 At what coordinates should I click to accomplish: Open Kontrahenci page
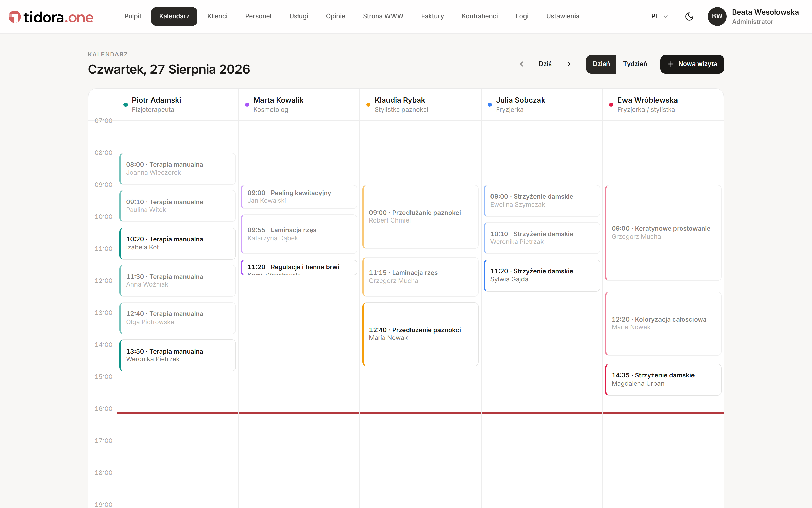(x=480, y=17)
